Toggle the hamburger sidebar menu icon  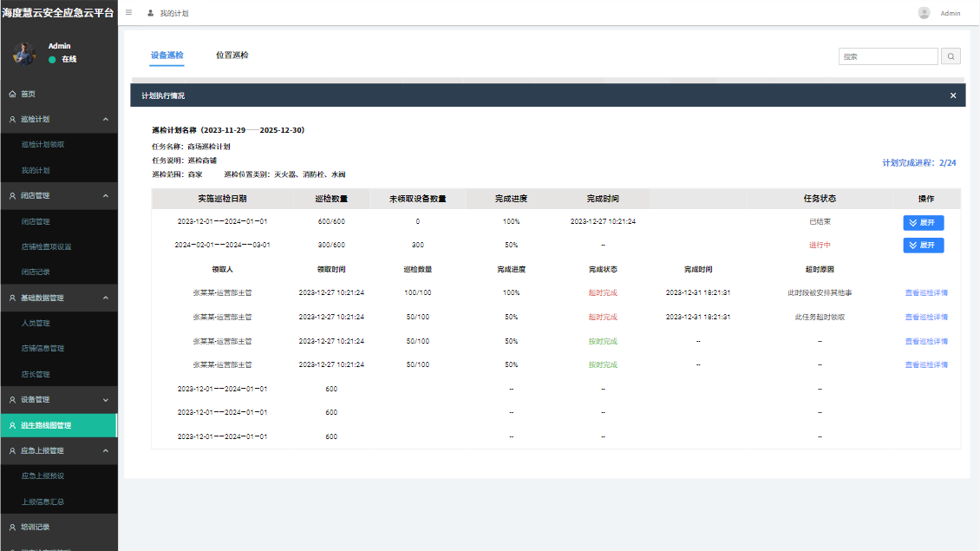[129, 13]
